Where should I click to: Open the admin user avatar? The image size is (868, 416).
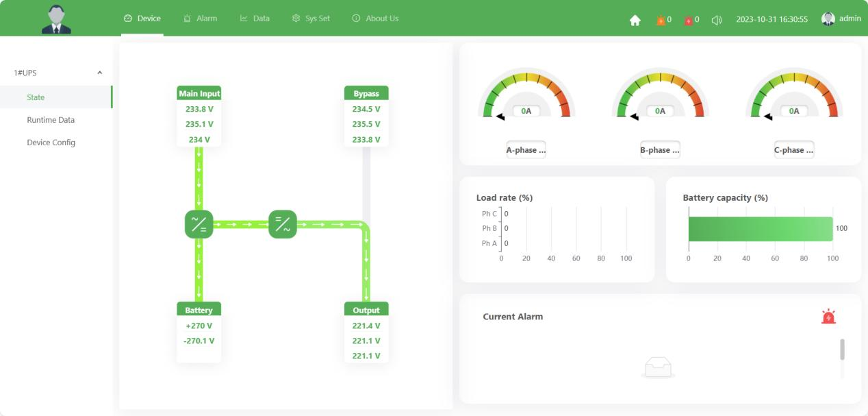click(x=828, y=19)
